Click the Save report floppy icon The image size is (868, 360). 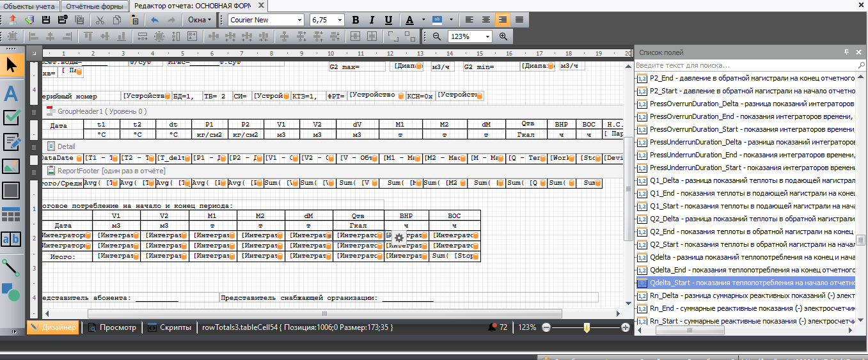coord(45,20)
